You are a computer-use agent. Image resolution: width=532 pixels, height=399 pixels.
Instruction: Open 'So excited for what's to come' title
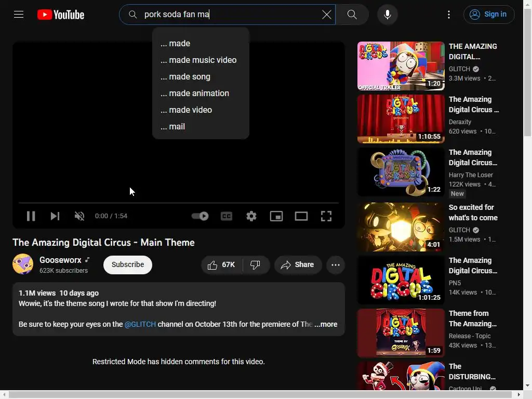click(x=473, y=212)
